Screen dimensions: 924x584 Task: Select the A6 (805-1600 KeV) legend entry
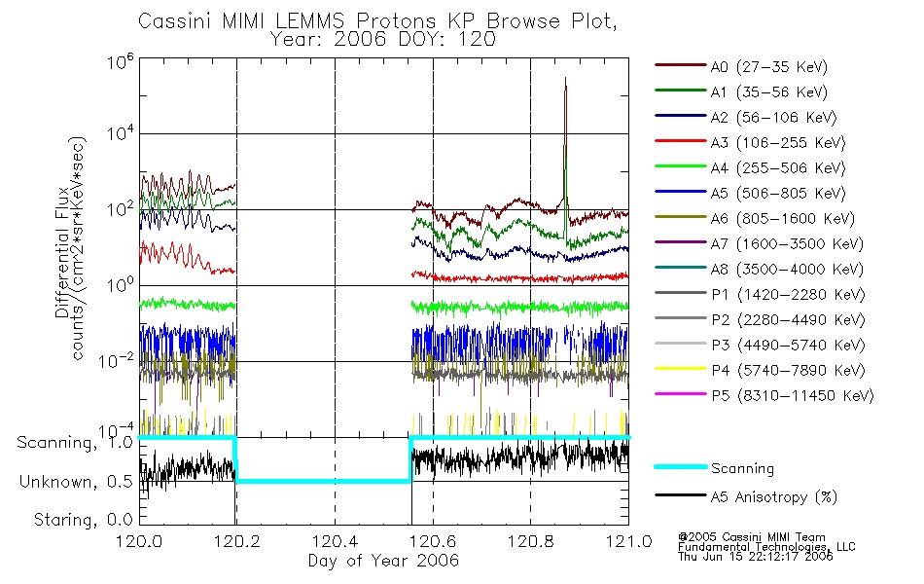(755, 218)
